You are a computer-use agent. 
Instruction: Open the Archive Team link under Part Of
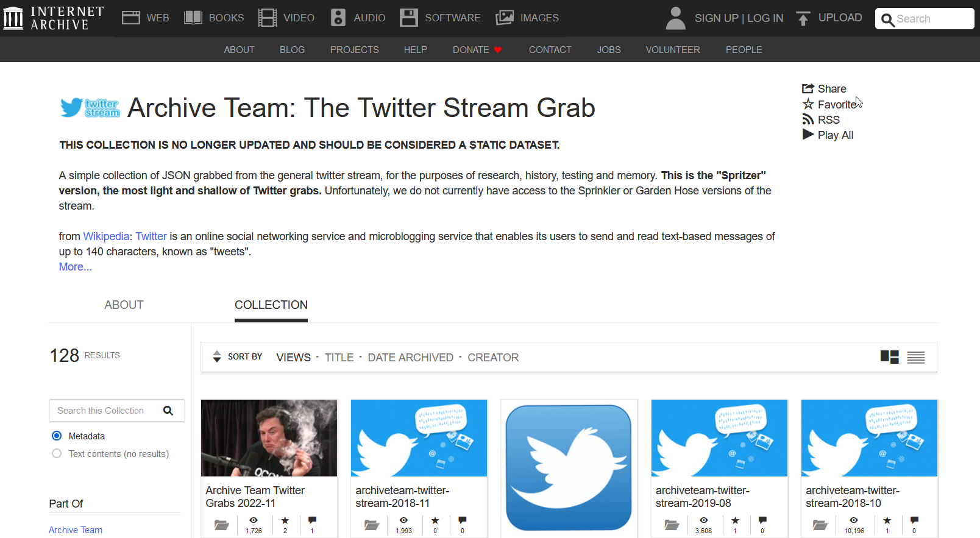coord(76,530)
